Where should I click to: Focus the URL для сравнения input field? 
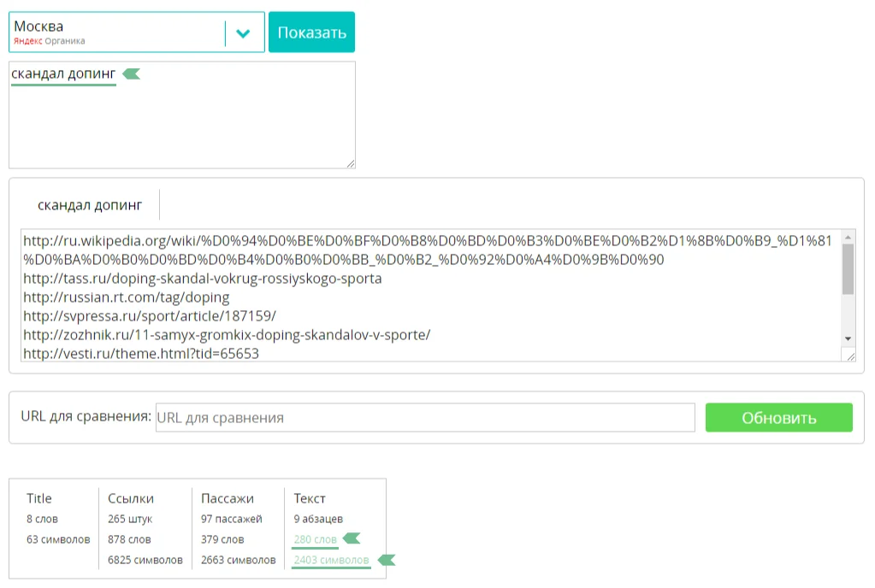(x=425, y=418)
